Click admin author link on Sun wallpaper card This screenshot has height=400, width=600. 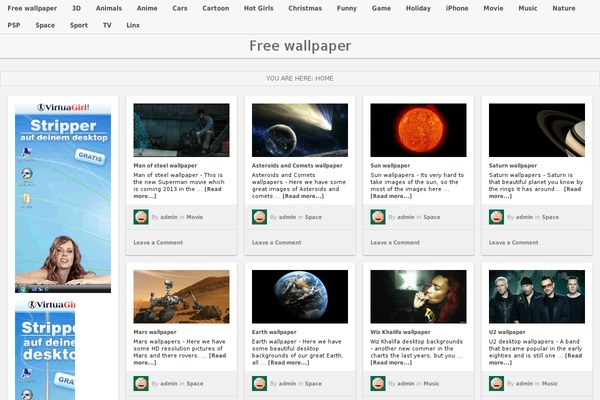coord(406,217)
